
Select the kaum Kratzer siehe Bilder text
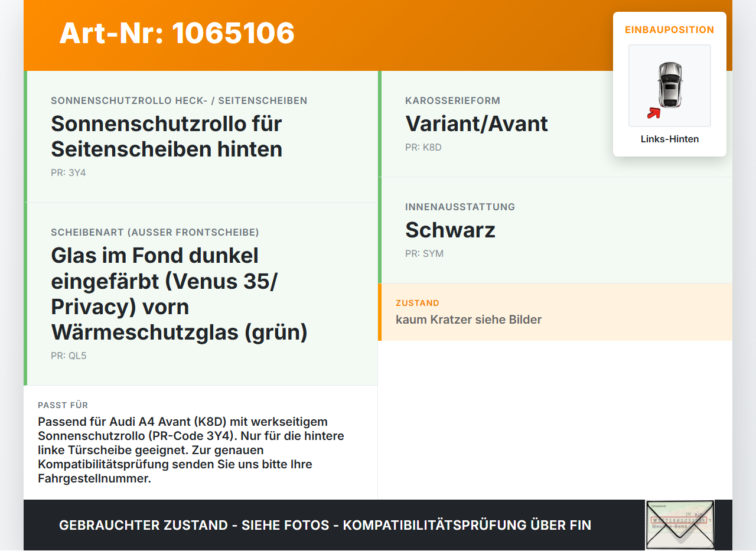click(x=468, y=320)
